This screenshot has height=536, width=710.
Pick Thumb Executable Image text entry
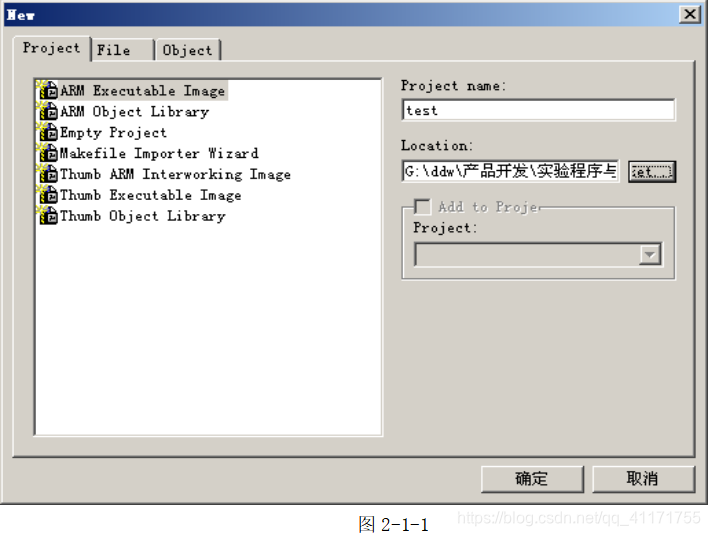click(x=150, y=195)
